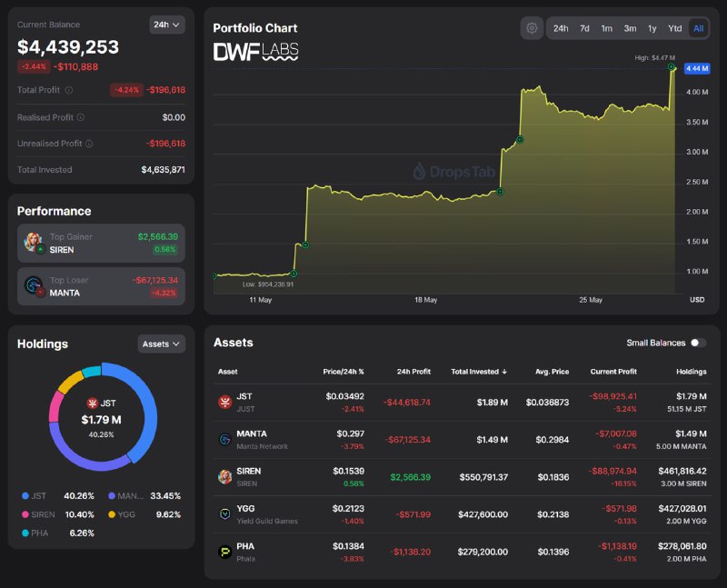
Task: Click the JST asset name in table
Action: point(244,396)
